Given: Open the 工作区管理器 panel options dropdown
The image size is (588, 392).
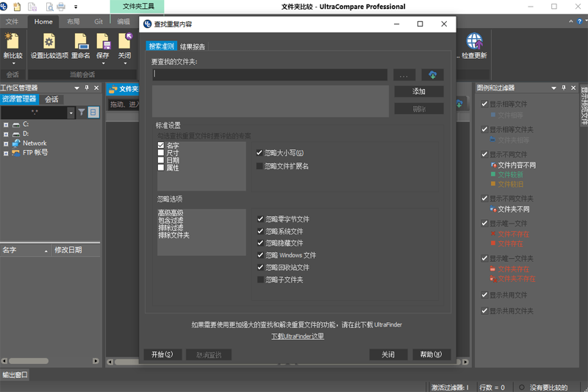Looking at the screenshot, I should pyautogui.click(x=77, y=88).
